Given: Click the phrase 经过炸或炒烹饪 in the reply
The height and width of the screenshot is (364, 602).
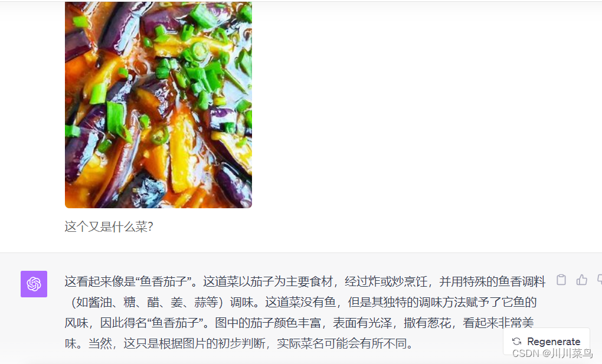Looking at the screenshot, I should [386, 281].
